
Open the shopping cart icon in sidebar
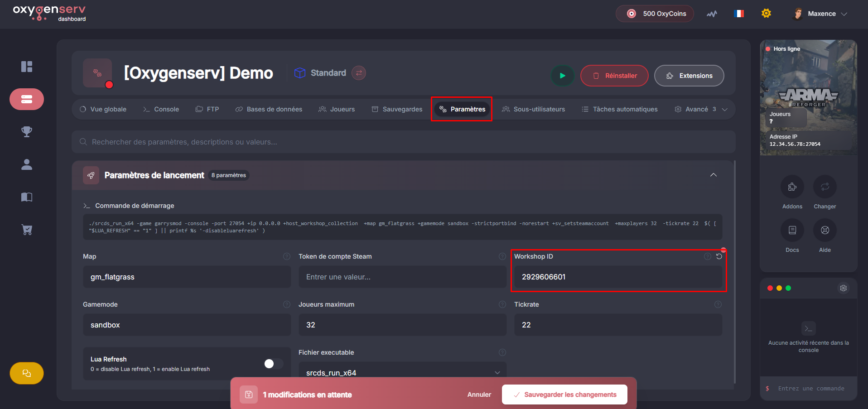pyautogui.click(x=27, y=230)
